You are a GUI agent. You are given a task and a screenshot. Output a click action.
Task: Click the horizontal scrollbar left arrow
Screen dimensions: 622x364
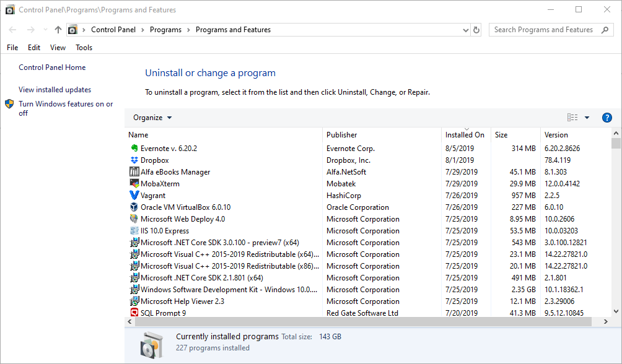coord(129,321)
